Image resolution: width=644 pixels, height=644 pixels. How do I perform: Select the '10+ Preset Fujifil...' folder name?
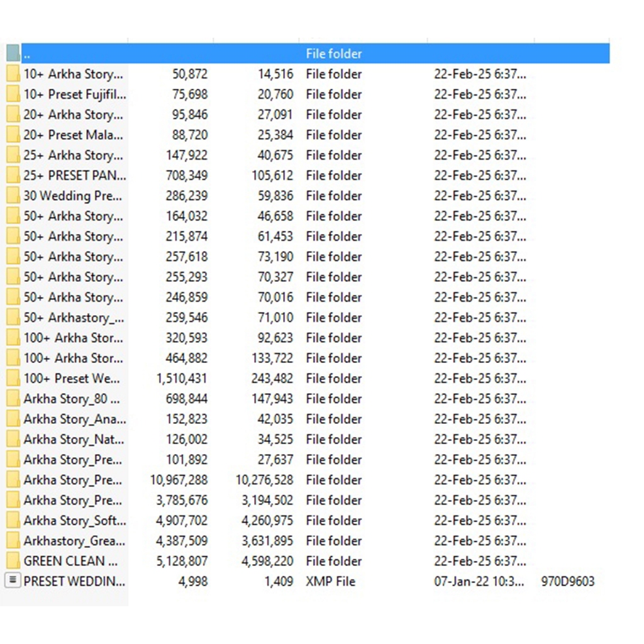pyautogui.click(x=75, y=94)
